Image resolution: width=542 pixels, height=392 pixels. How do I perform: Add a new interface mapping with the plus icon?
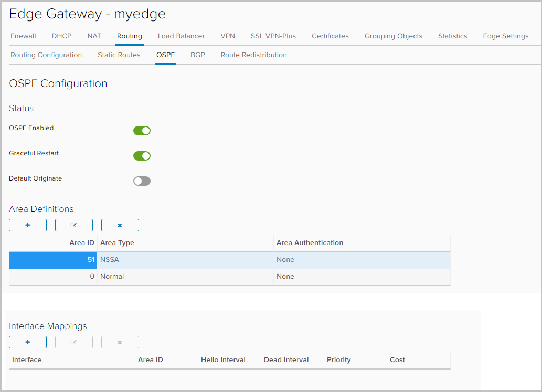tap(27, 342)
